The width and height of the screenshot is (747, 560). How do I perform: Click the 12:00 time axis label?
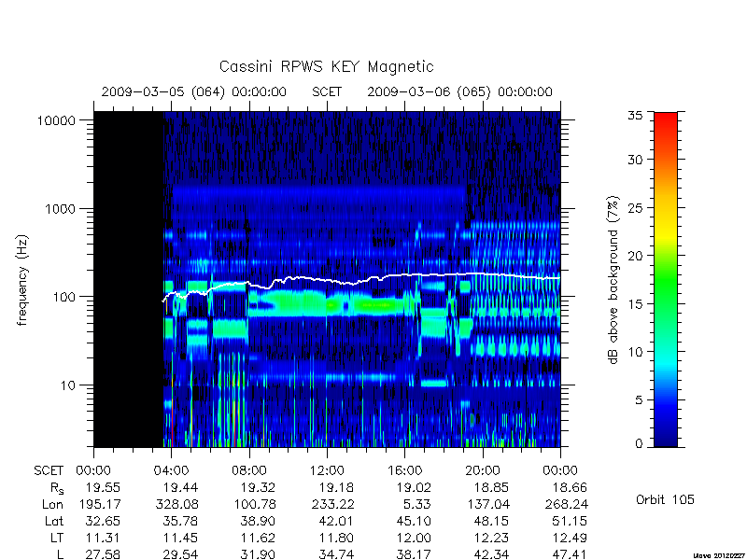pyautogui.click(x=327, y=471)
